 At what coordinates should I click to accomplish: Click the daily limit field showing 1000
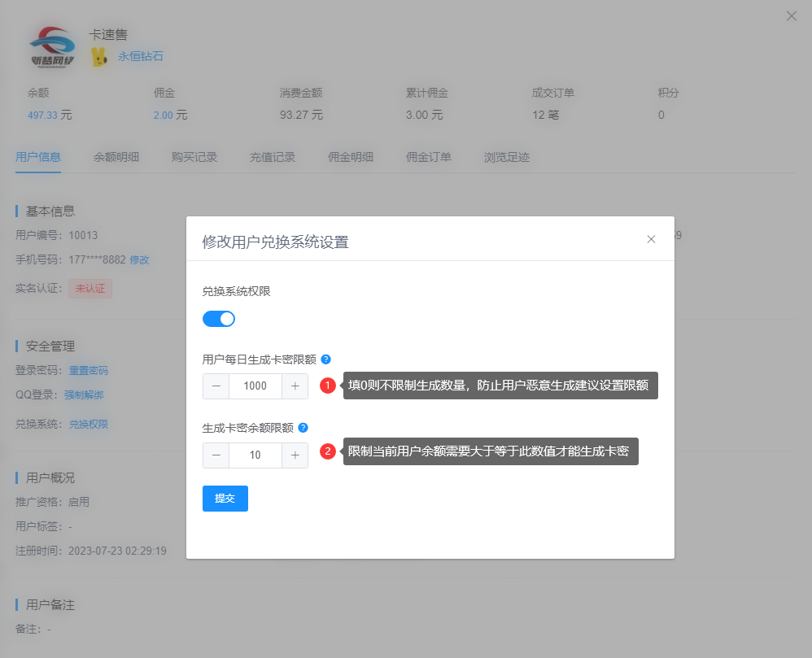[255, 386]
